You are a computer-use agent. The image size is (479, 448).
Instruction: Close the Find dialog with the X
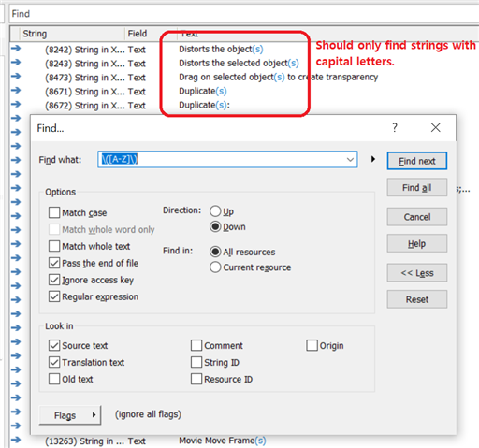[436, 127]
